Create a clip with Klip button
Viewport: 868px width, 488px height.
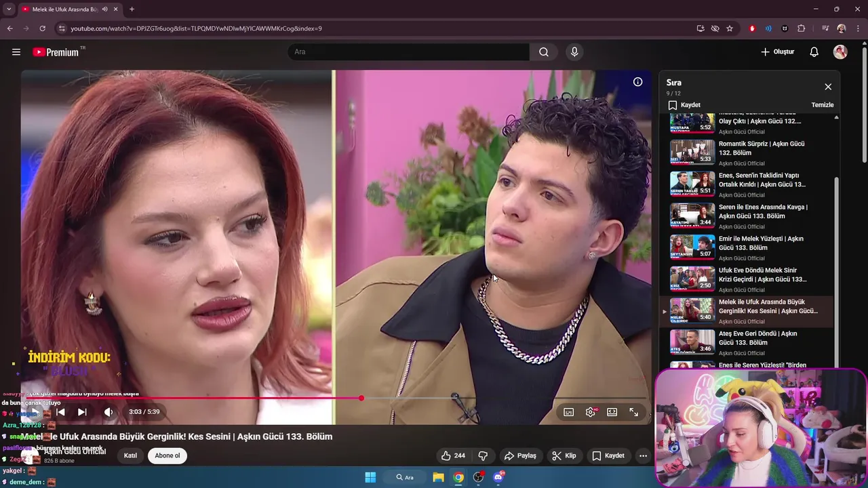(x=564, y=455)
